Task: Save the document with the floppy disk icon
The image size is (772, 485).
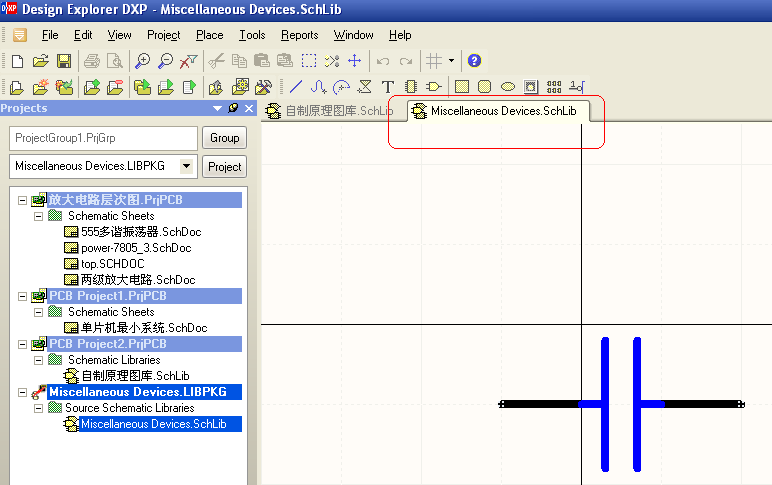Action: tap(64, 61)
